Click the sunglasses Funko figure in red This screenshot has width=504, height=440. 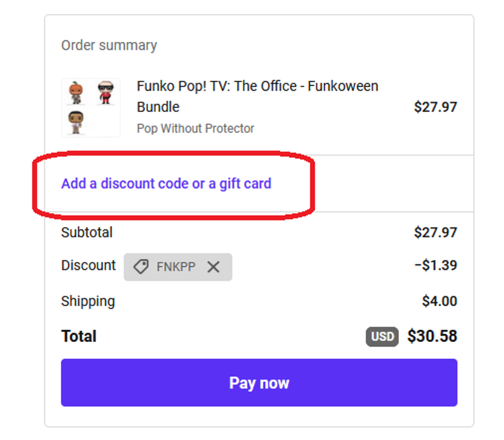click(x=105, y=92)
